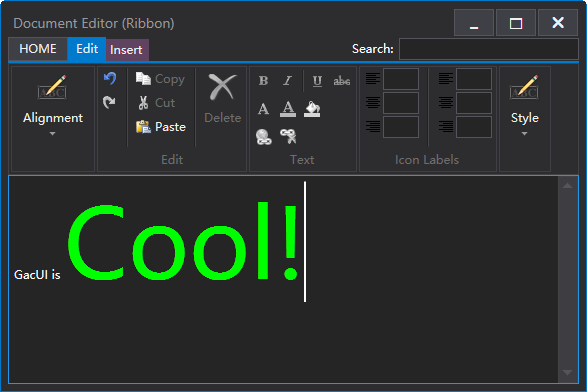Image resolution: width=587 pixels, height=392 pixels.
Task: Open the Font picker (plain A icon)
Action: click(264, 109)
